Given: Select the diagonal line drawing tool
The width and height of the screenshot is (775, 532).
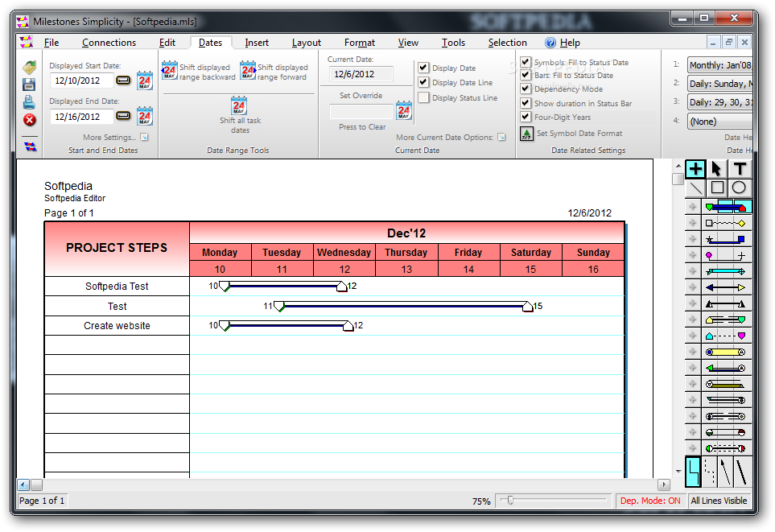Looking at the screenshot, I should 695,188.
